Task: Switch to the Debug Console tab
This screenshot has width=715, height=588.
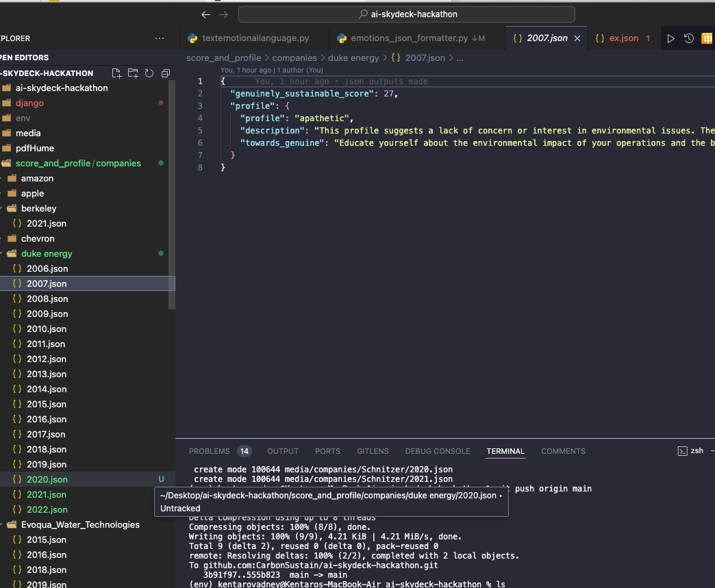Action: pos(437,451)
